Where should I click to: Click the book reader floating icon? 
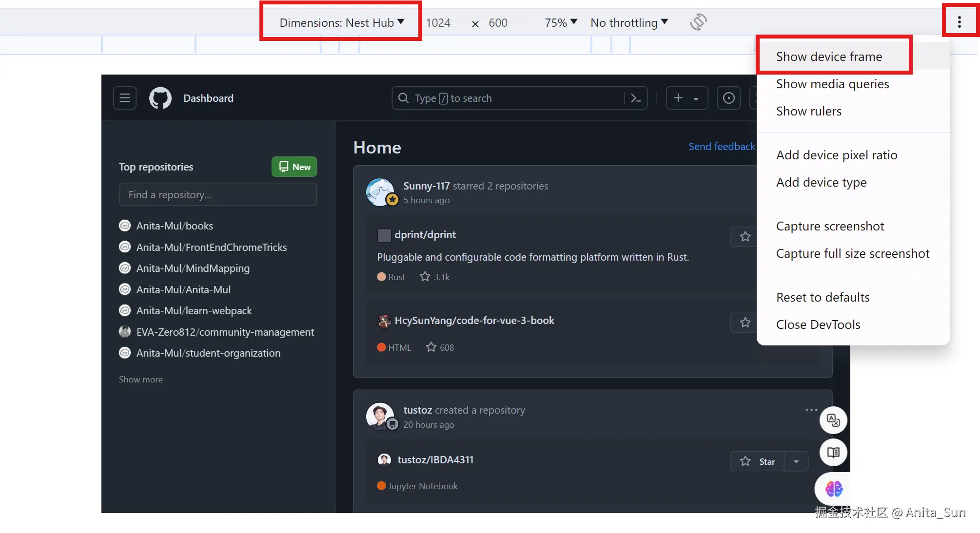point(833,453)
